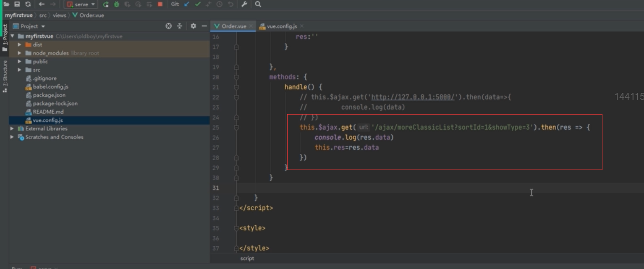Click the Save All toolbar icon
Screen dimensions: 644x269
(x=17, y=4)
